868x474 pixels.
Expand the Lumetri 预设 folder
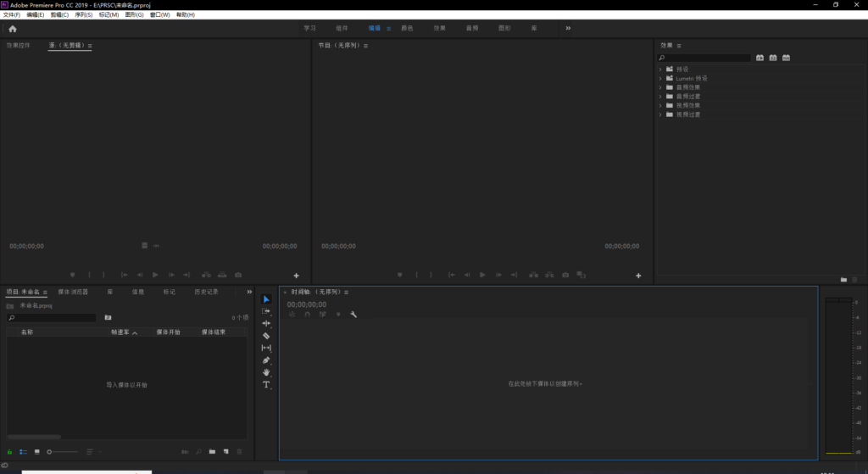tap(660, 79)
